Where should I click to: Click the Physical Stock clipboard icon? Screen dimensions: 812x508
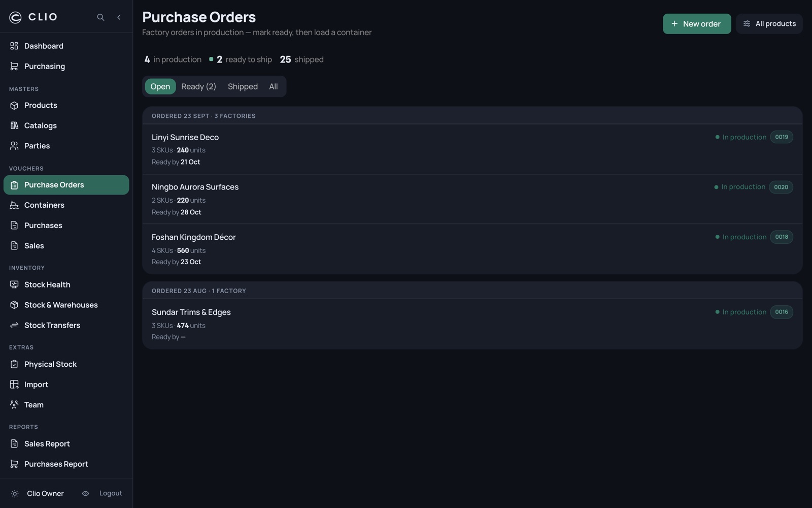point(14,365)
